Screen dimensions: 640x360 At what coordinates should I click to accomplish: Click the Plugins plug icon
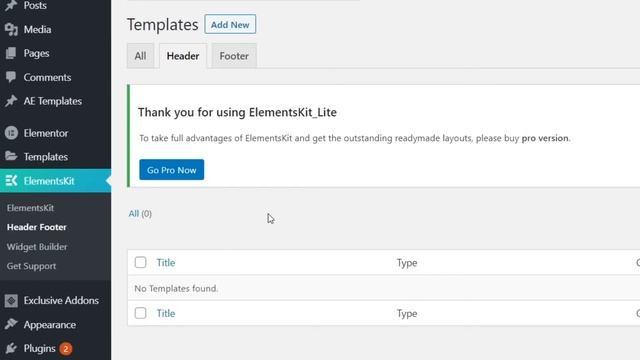(11, 348)
